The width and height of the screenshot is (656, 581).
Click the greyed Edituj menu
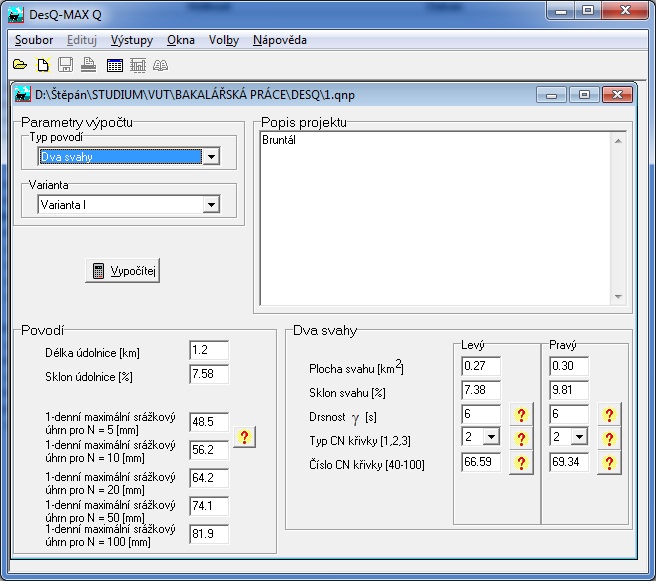pos(82,40)
